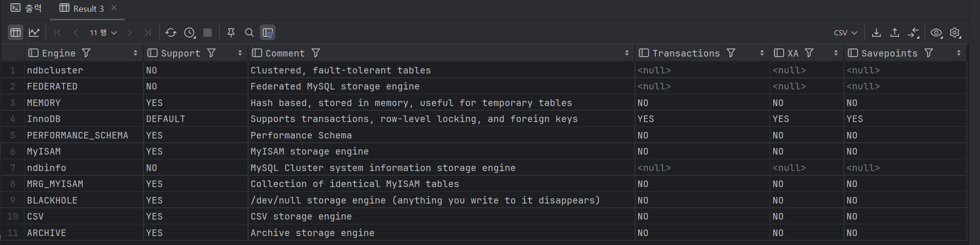Open data grid settings gear
The width and height of the screenshot is (980, 245).
coord(955,33)
